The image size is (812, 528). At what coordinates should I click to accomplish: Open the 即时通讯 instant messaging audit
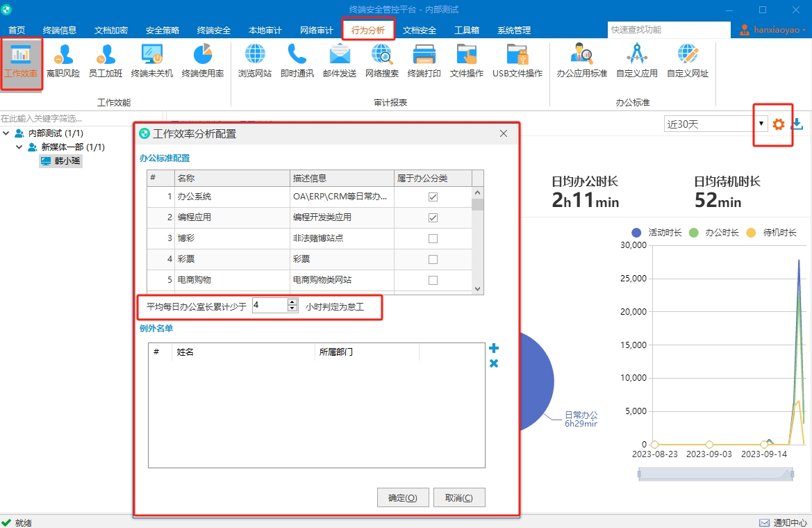[297, 62]
